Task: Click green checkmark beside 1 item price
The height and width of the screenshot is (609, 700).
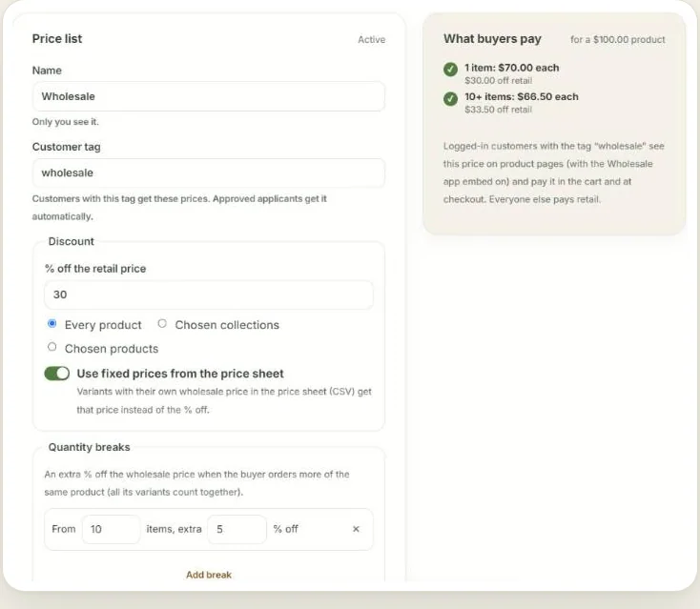Action: pos(450,70)
